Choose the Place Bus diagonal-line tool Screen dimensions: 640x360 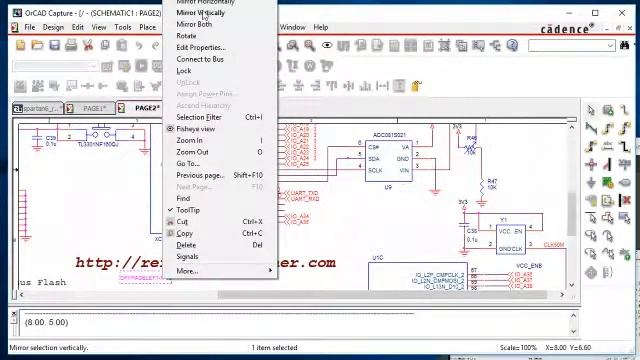[x=591, y=128]
